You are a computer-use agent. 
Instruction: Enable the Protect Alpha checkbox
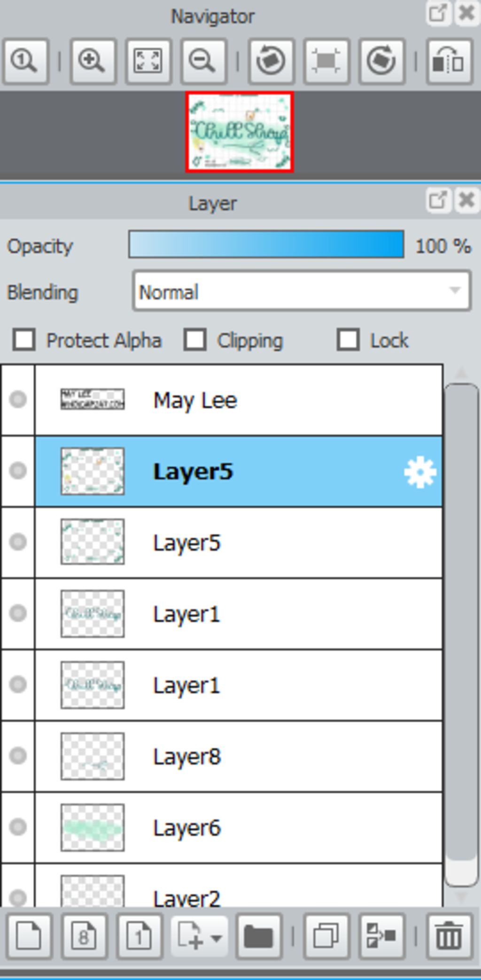click(24, 340)
